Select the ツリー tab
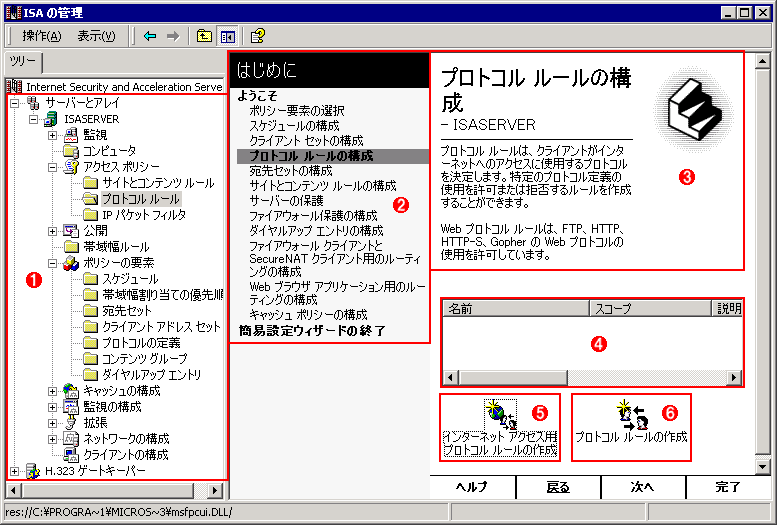The image size is (777, 525). (x=23, y=61)
